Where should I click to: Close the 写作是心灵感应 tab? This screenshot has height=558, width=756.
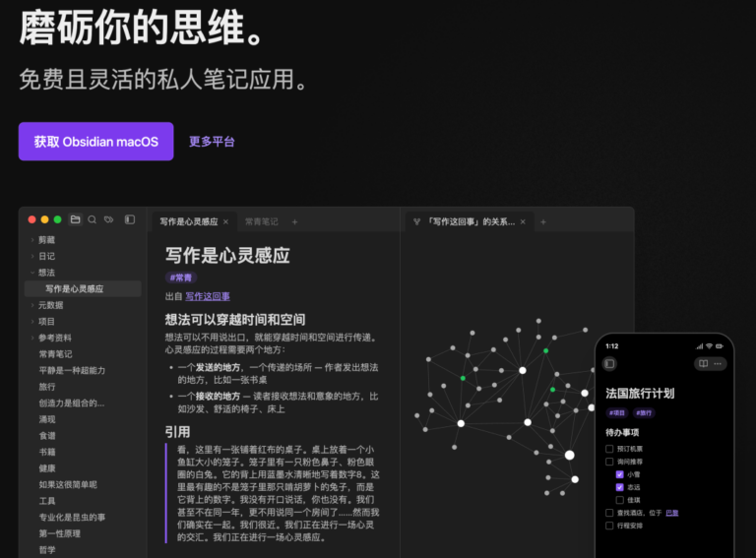coord(225,221)
